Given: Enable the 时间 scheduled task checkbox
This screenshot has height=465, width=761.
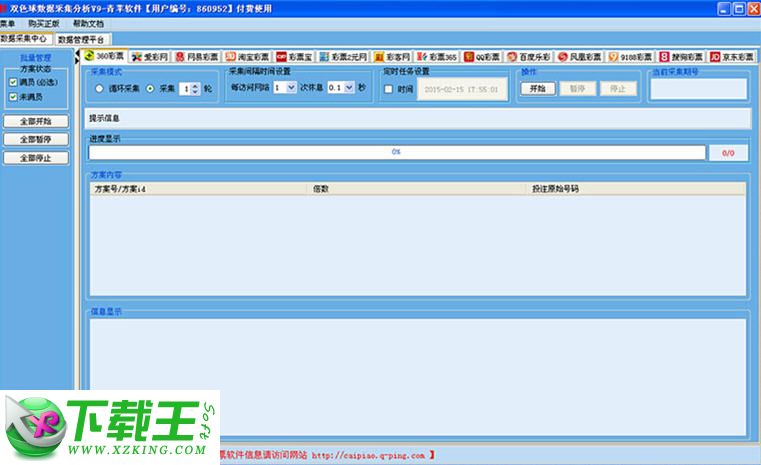Looking at the screenshot, I should coord(388,89).
